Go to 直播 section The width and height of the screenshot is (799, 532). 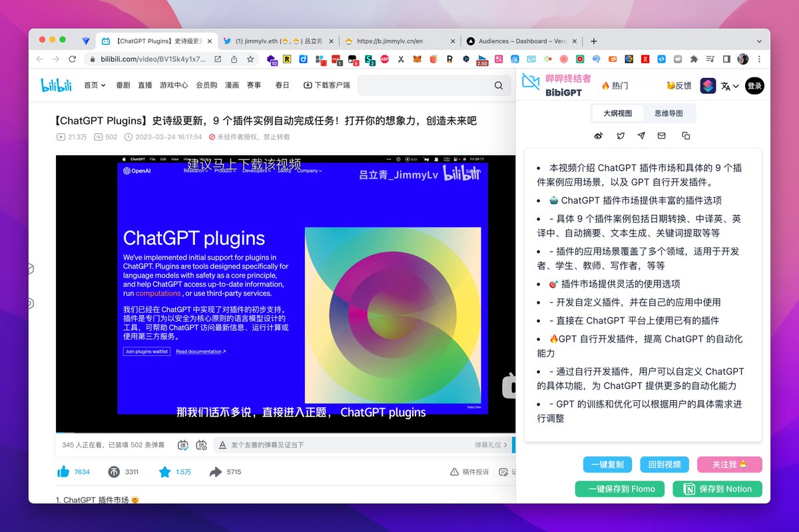coord(145,85)
